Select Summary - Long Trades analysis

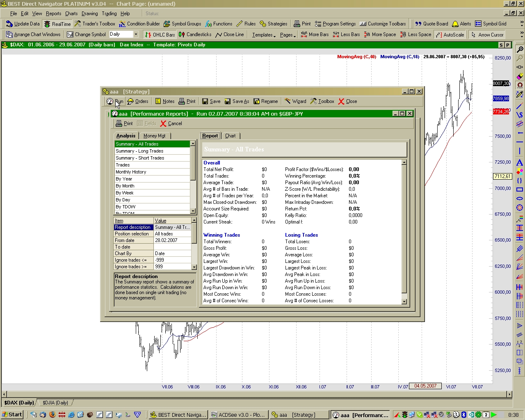click(152, 151)
